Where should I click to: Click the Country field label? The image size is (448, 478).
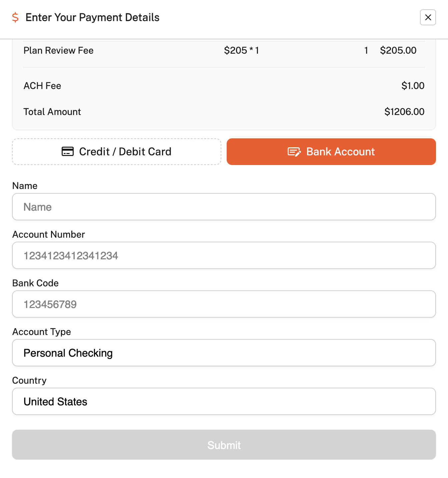[29, 380]
